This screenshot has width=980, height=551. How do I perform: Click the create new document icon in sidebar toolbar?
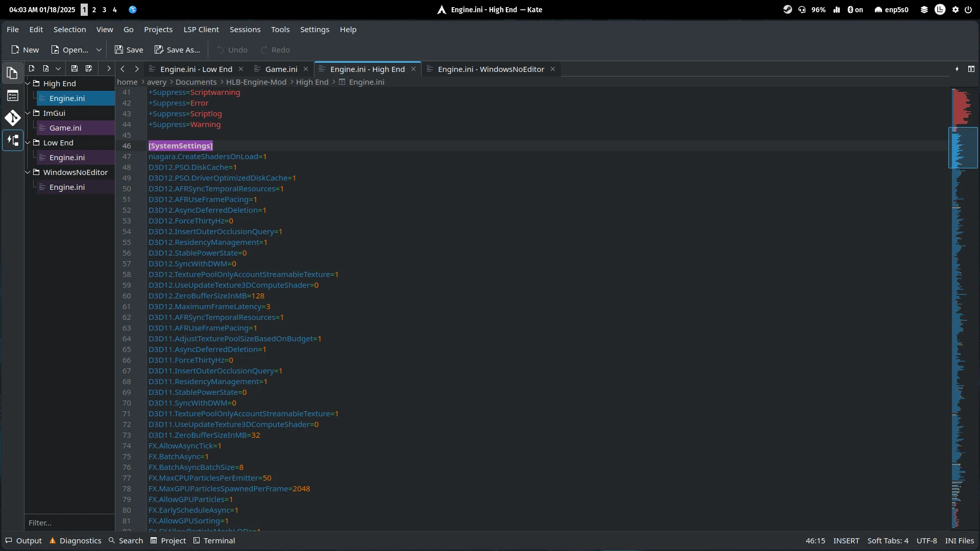(32, 69)
